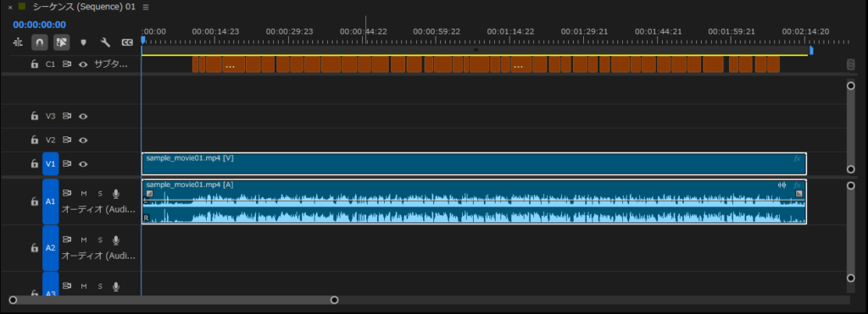Click the horizontal timeline scrollbar thumb
The height and width of the screenshot is (314, 868).
[173, 300]
